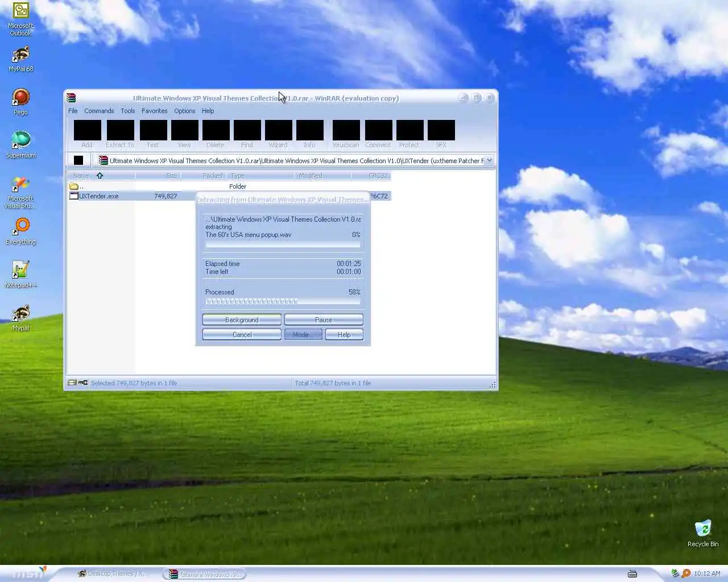Select the Pego desktop icon
Viewport: 728px width, 582px height.
[20, 102]
